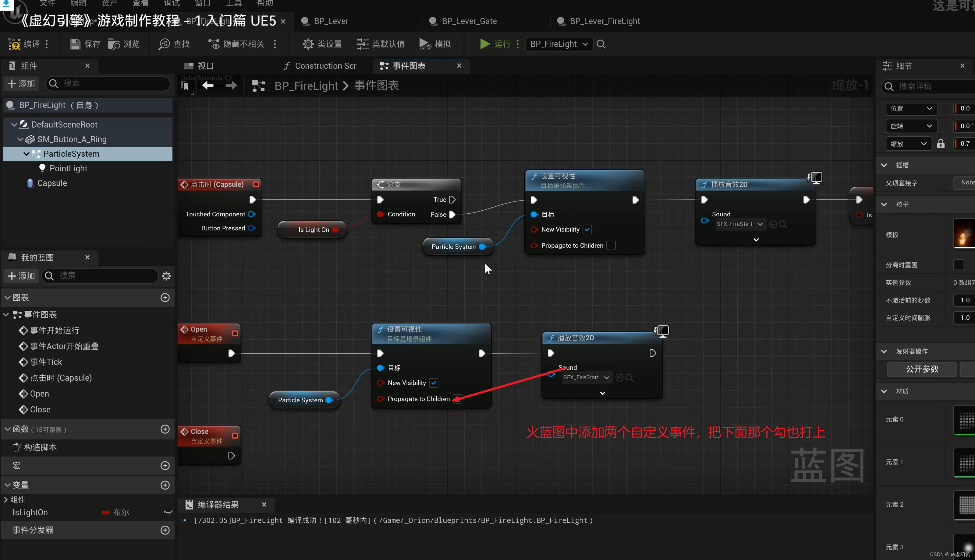975x560 pixels.
Task: Check Propagate to Children in upper node
Action: (x=611, y=245)
